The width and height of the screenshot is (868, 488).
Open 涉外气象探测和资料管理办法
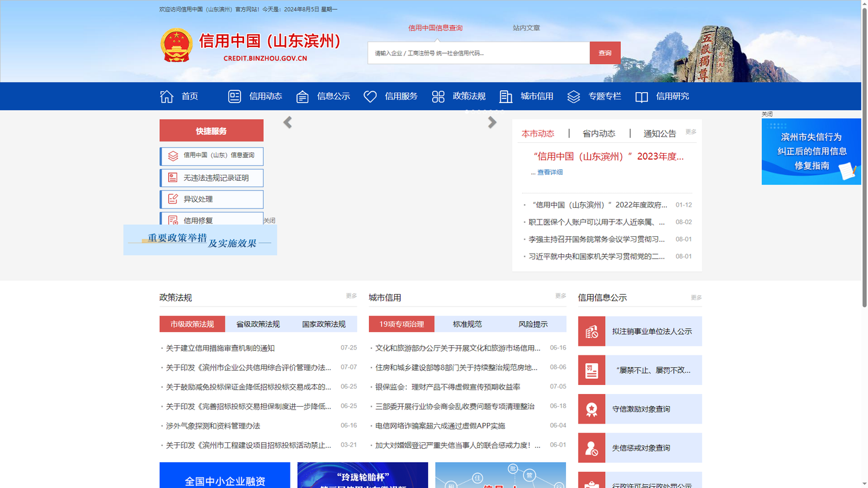point(213,426)
